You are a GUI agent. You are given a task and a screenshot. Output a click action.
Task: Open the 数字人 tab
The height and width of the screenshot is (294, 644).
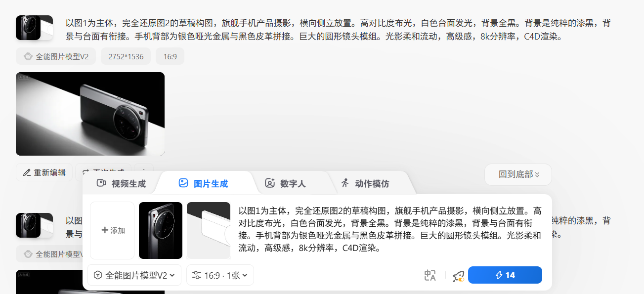pyautogui.click(x=285, y=183)
